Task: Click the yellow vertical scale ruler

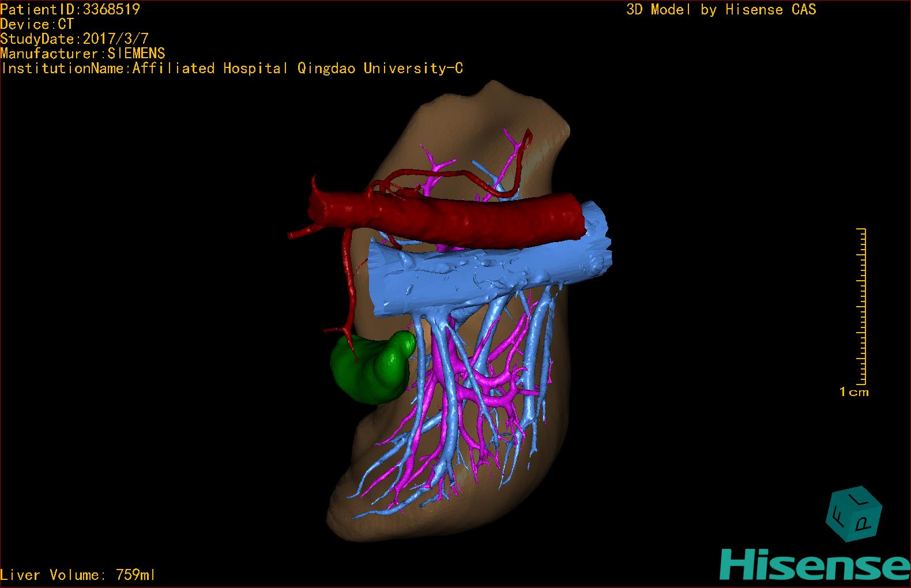Action: [862, 306]
